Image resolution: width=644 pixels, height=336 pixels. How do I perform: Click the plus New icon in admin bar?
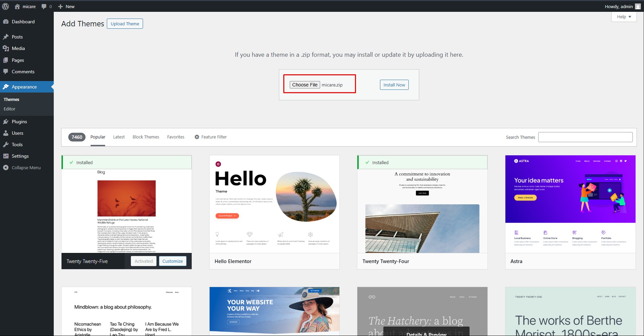(61, 6)
